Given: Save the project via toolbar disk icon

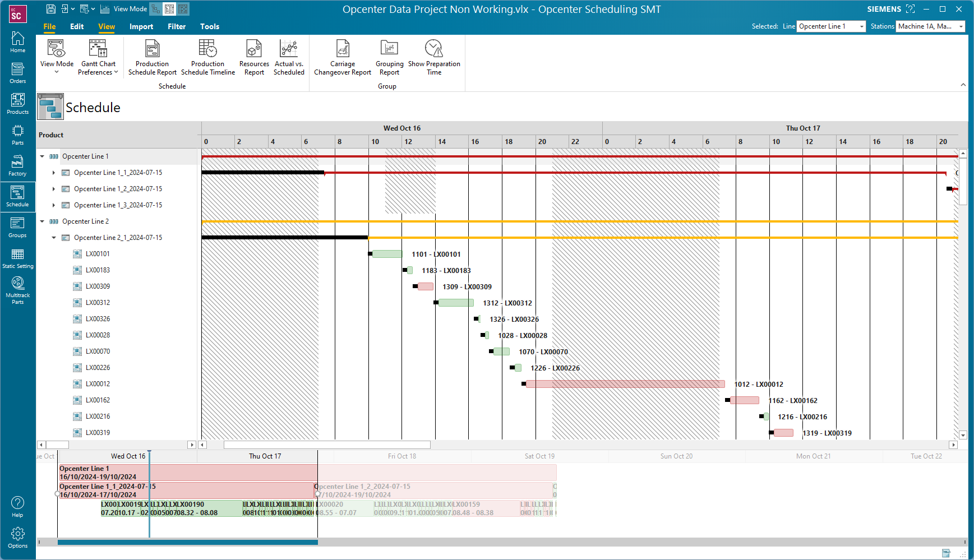Looking at the screenshot, I should click(50, 8).
